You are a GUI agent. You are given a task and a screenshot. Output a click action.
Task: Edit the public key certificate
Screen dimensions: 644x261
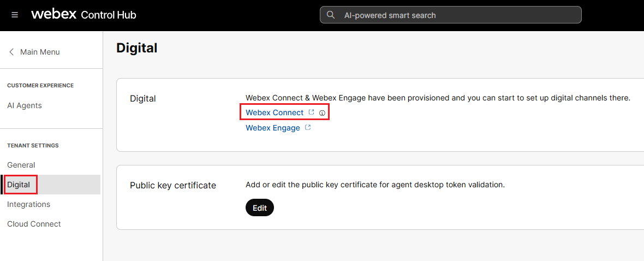[260, 207]
